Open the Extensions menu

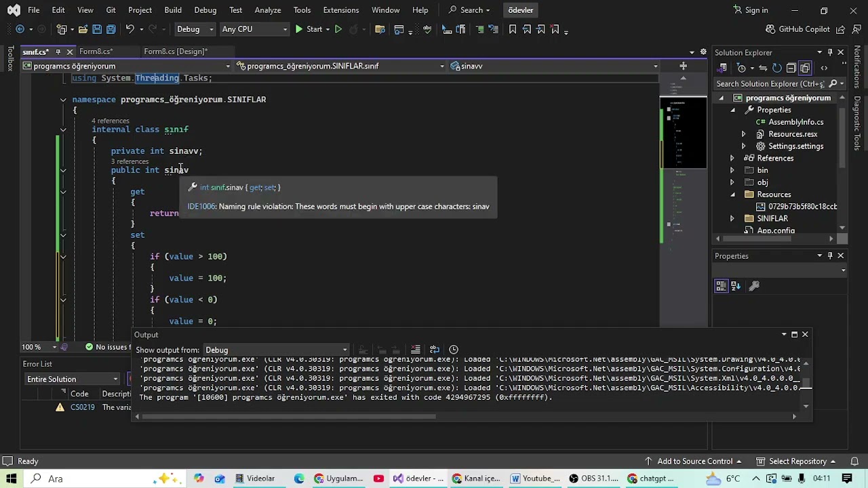click(341, 10)
